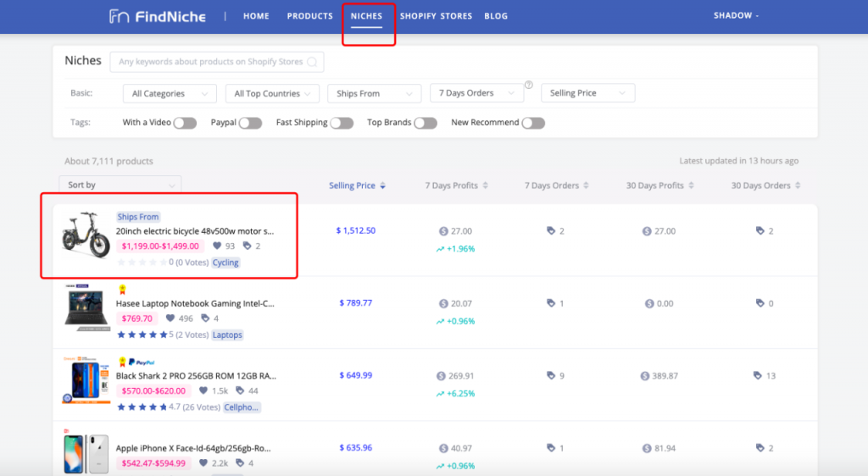Sort by the 30 Days Profits column header
The height and width of the screenshot is (476, 868).
coord(659,185)
